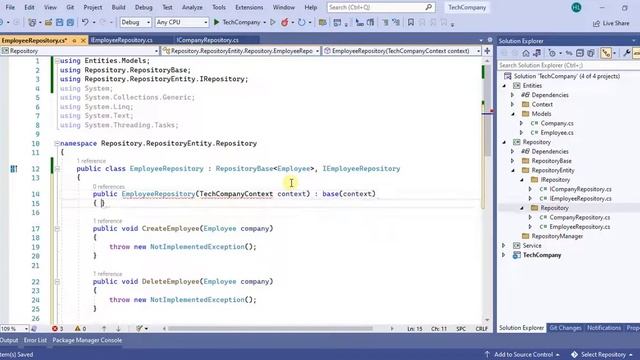Close the EmployeeRepository.cs tab
Screen dimensions: 640x360
(x=83, y=40)
